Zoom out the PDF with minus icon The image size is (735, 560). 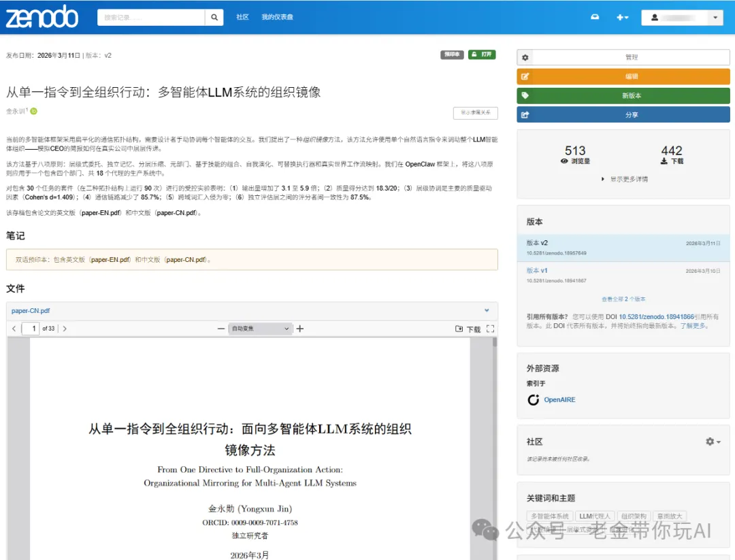[x=220, y=329]
